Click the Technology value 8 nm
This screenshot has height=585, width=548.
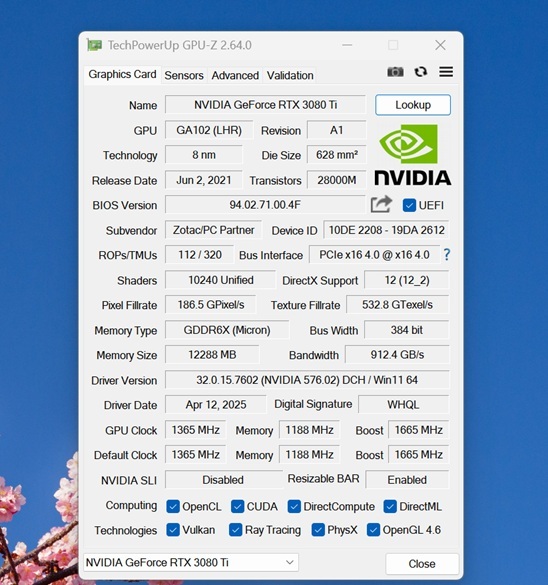tap(204, 155)
